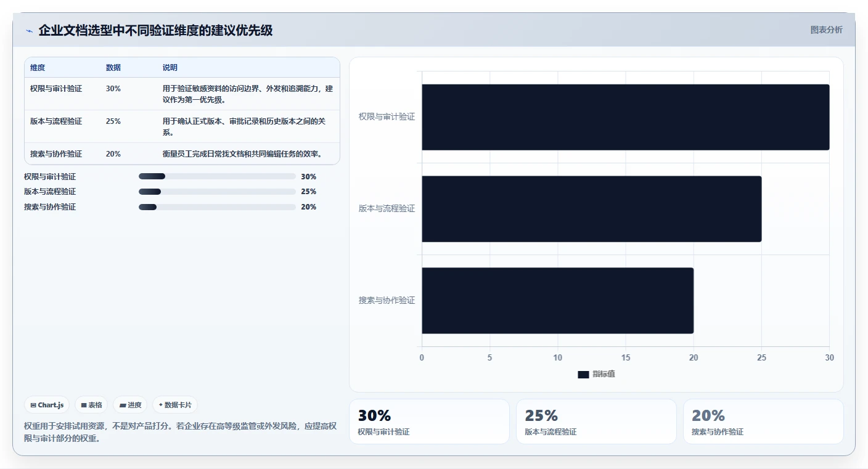
Task: Click the 30% cell in the table
Action: point(113,89)
